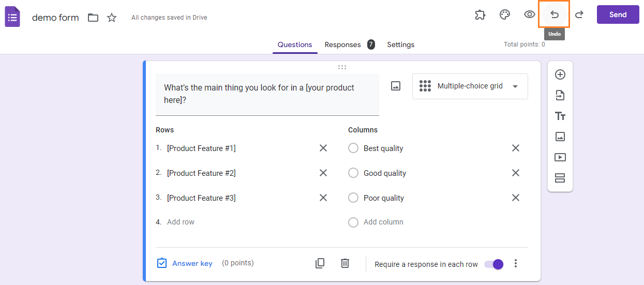Select the Best quality radio button
The height and width of the screenshot is (285, 644).
(x=353, y=148)
